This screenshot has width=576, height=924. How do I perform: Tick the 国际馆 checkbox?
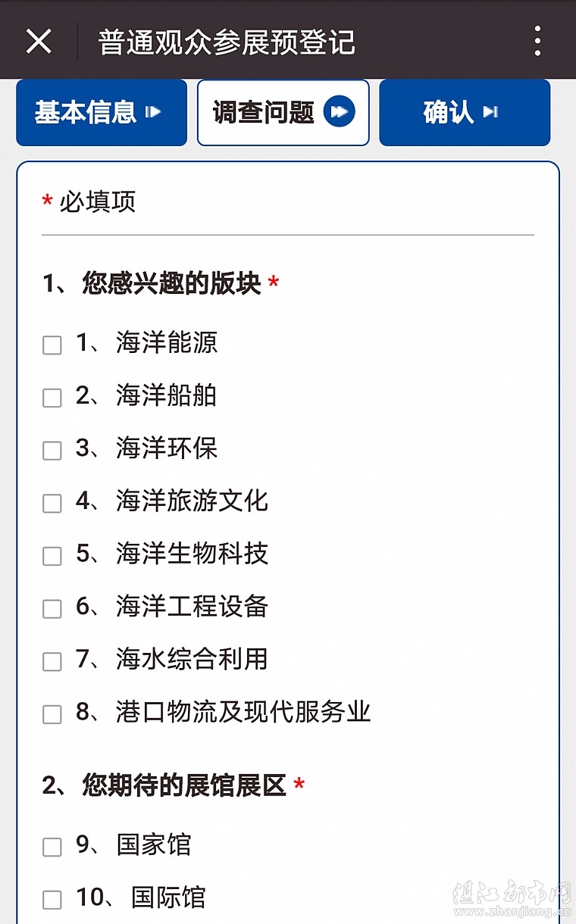tap(52, 900)
